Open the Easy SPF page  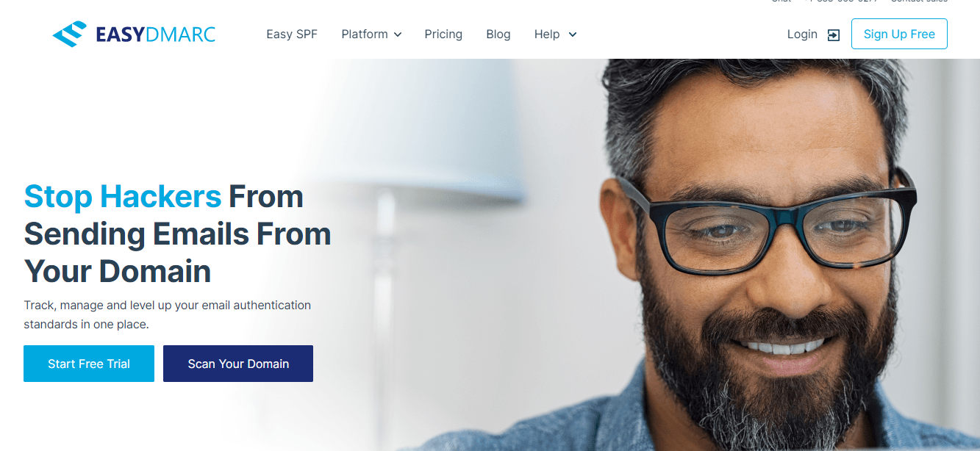[292, 35]
